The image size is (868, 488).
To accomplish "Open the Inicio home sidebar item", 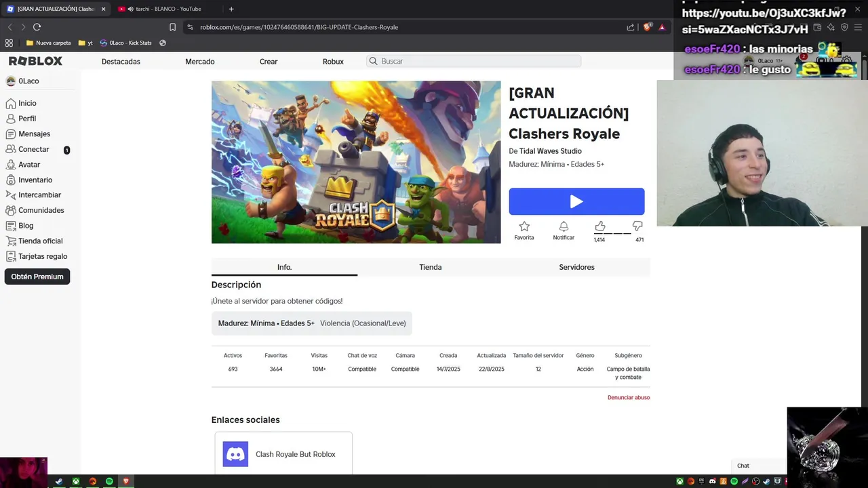I will tap(21, 103).
